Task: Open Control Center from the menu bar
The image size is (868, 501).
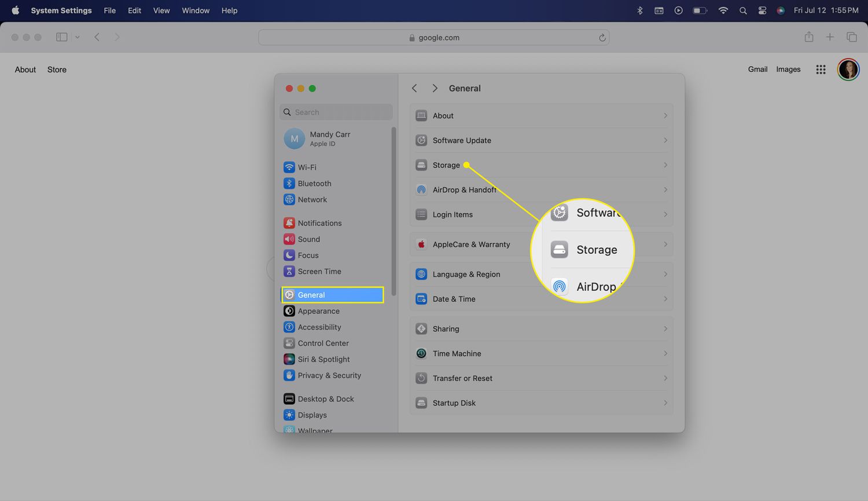Action: tap(762, 10)
